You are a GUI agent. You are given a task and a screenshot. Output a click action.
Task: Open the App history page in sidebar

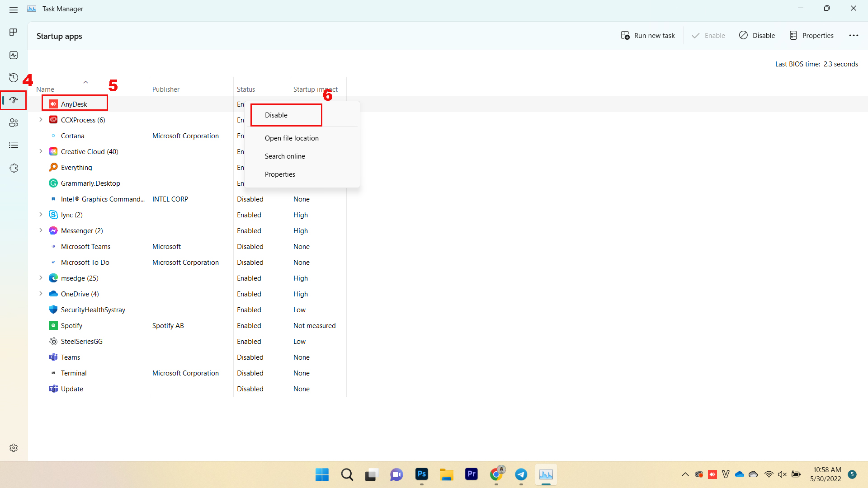click(14, 78)
